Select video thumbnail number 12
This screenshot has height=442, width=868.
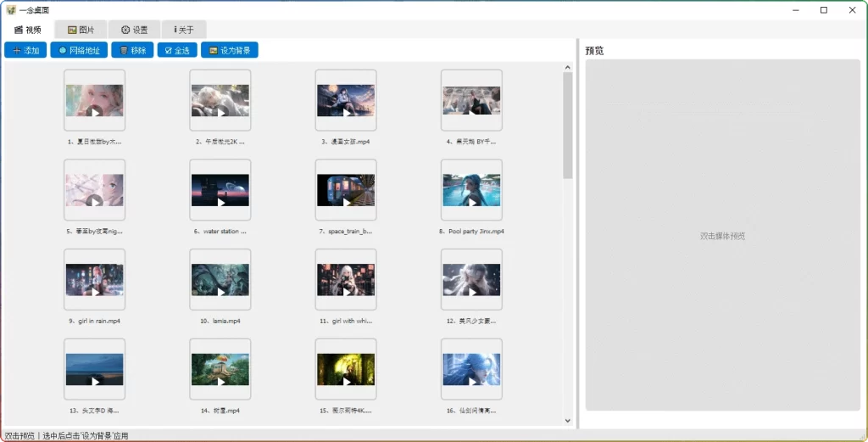click(x=471, y=280)
